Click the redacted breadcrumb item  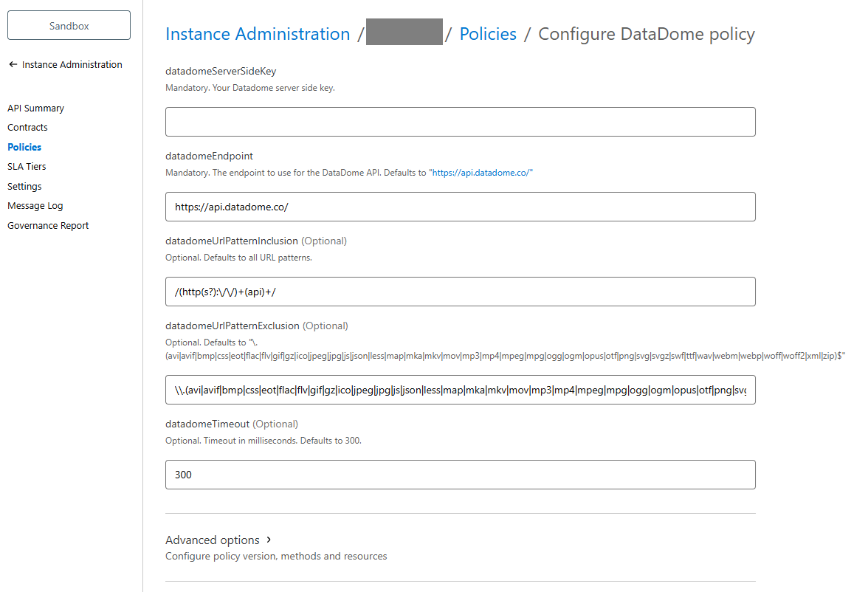[404, 32]
